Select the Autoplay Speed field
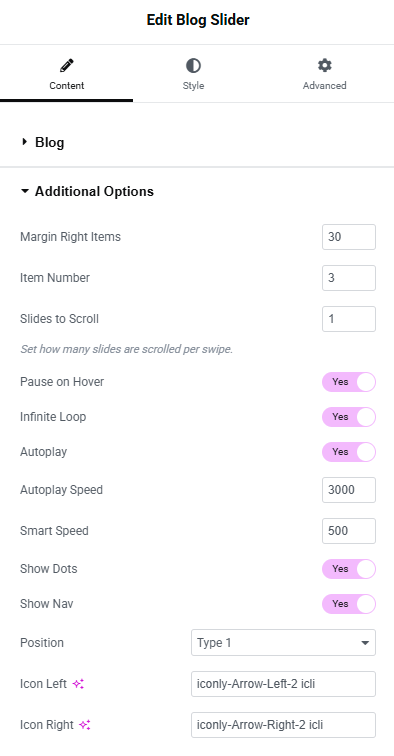This screenshot has width=394, height=756. coord(349,490)
